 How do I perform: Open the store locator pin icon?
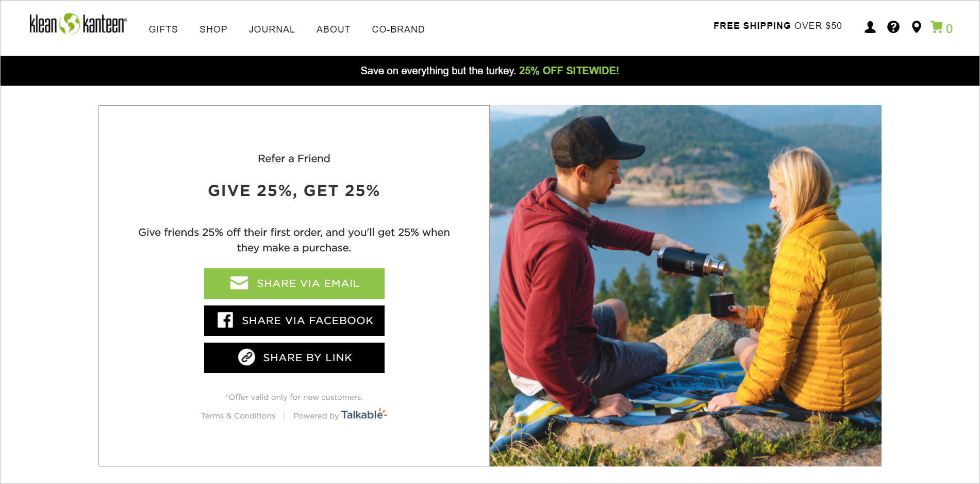pyautogui.click(x=916, y=27)
